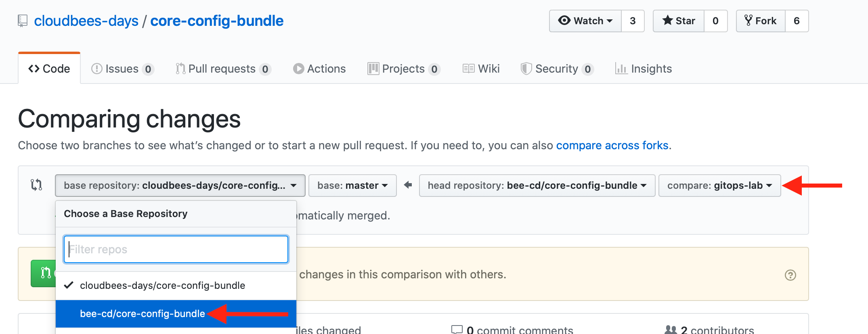
Task: Click the green pull request icon button
Action: tap(44, 273)
